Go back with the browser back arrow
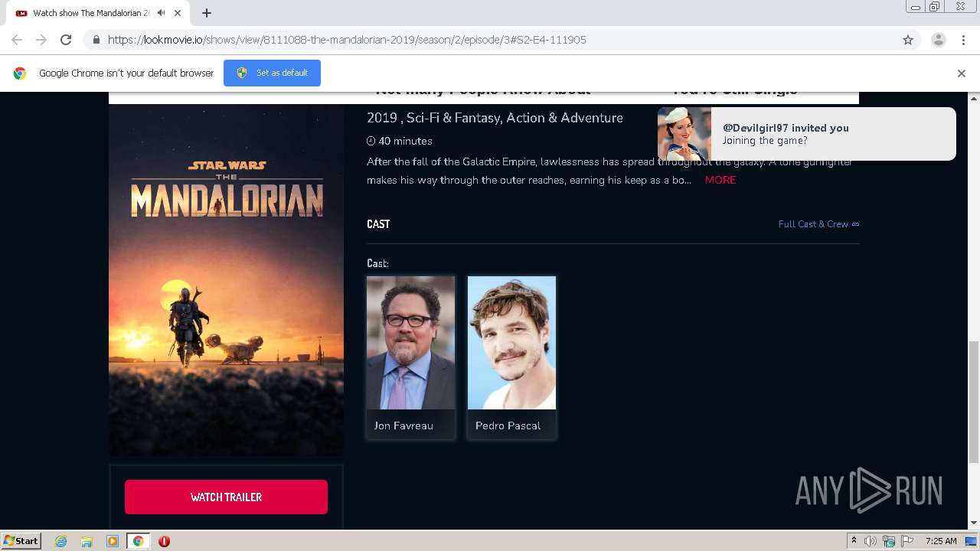The width and height of the screenshot is (980, 551). [x=17, y=40]
